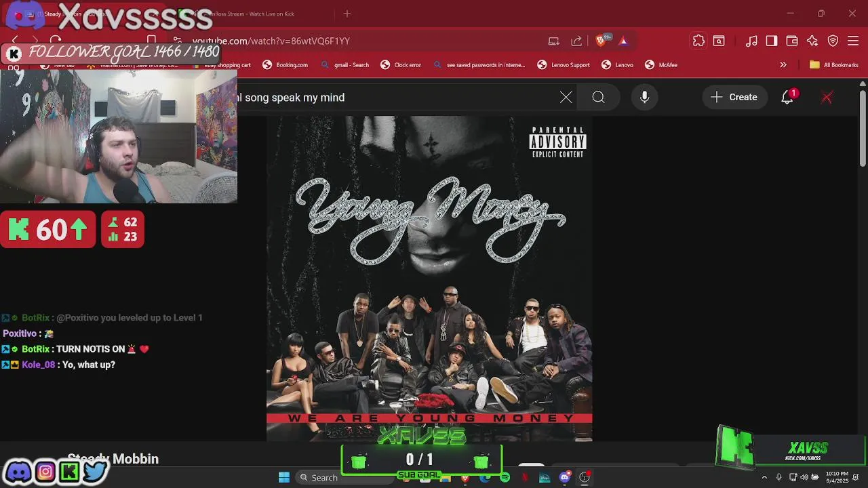Open Brave Rewards triangle icon
Image resolution: width=868 pixels, height=488 pixels.
pos(623,41)
